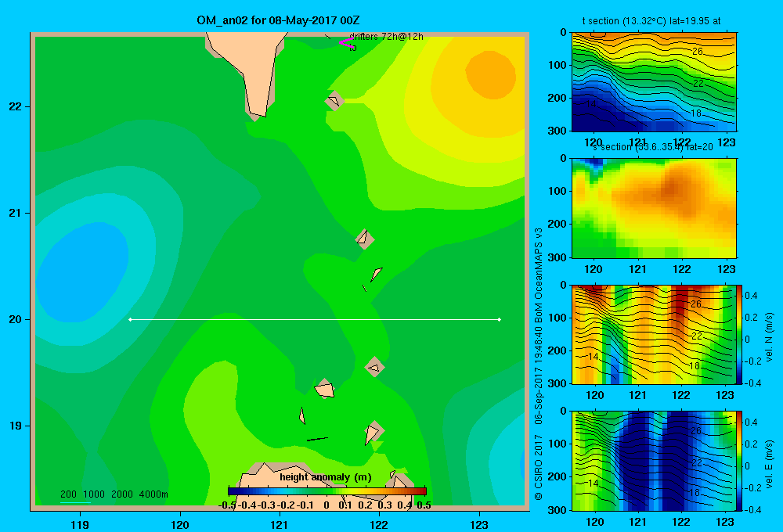Open the eastward velocity section plot
This screenshot has height=532, width=783.
point(654,461)
